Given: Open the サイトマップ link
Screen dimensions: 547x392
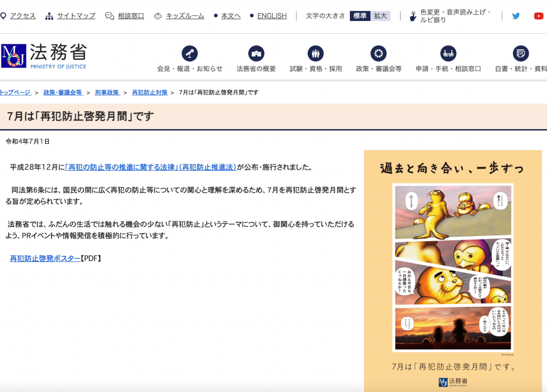Looking at the screenshot, I should (x=76, y=16).
